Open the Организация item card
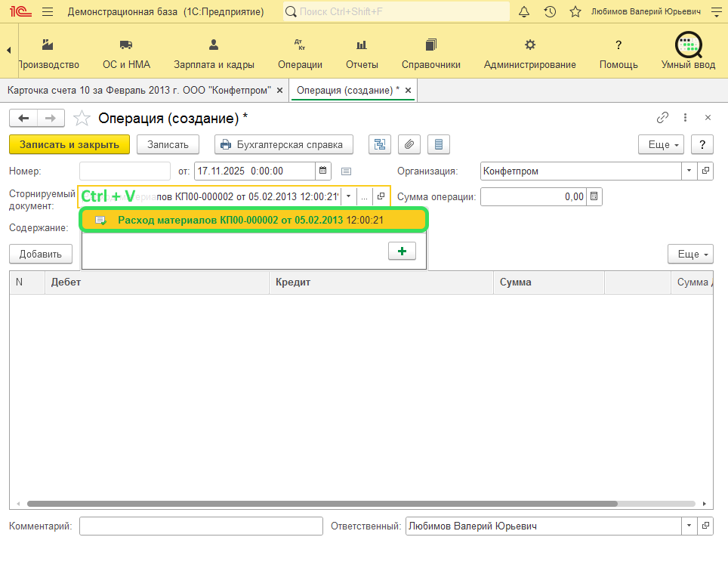 (705, 171)
